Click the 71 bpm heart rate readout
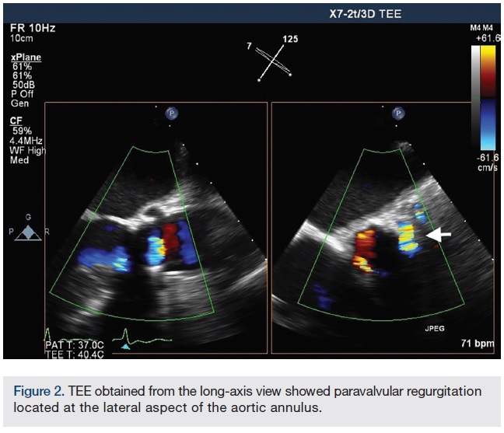The image size is (504, 433). [475, 343]
